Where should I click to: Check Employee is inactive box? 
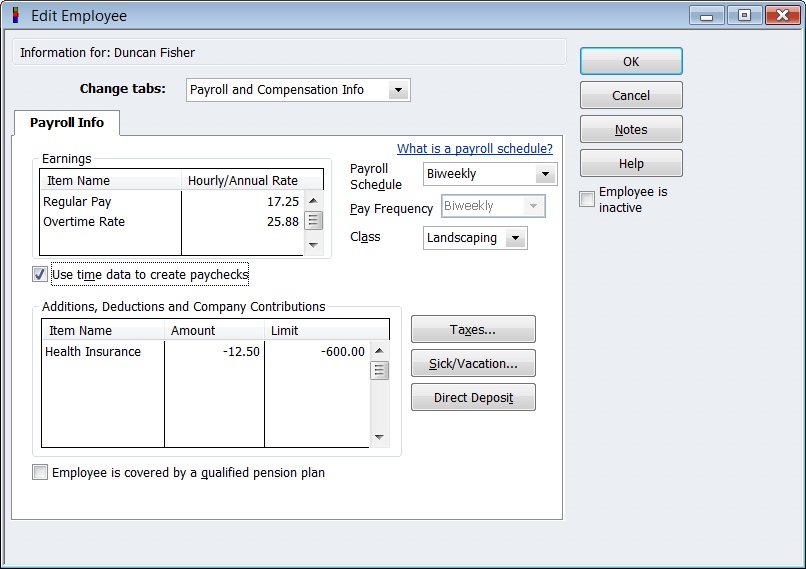point(587,199)
